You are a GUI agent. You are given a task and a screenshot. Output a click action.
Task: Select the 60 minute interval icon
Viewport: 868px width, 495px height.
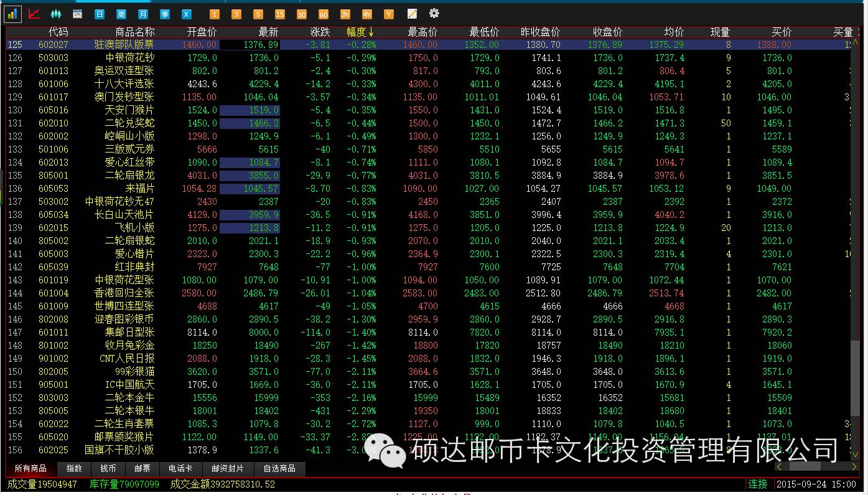324,14
